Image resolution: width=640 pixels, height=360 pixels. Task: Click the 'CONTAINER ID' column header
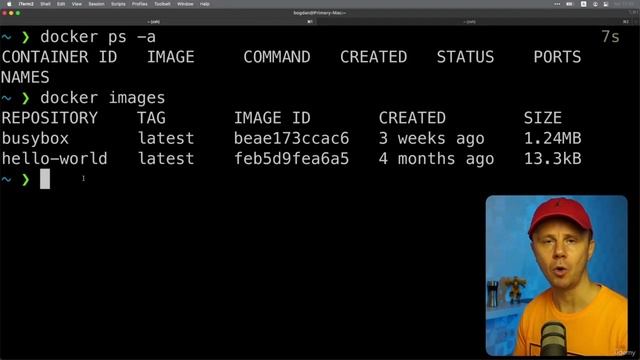click(x=59, y=57)
